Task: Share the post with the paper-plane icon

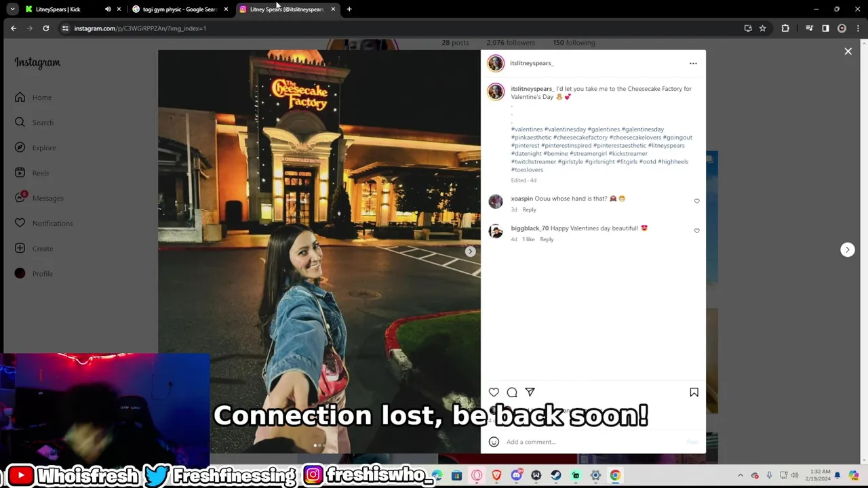Action: pyautogui.click(x=530, y=392)
